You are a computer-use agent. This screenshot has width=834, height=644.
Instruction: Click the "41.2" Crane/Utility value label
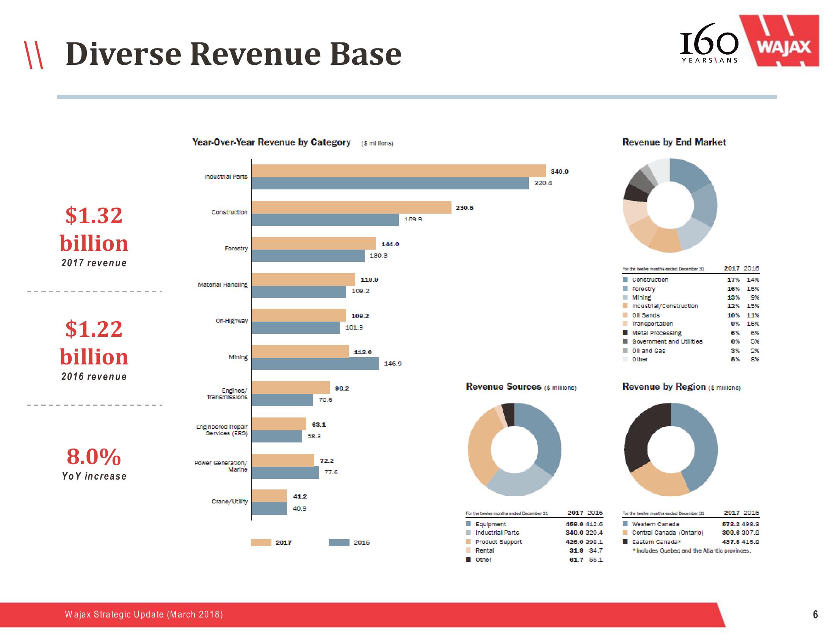tap(300, 497)
